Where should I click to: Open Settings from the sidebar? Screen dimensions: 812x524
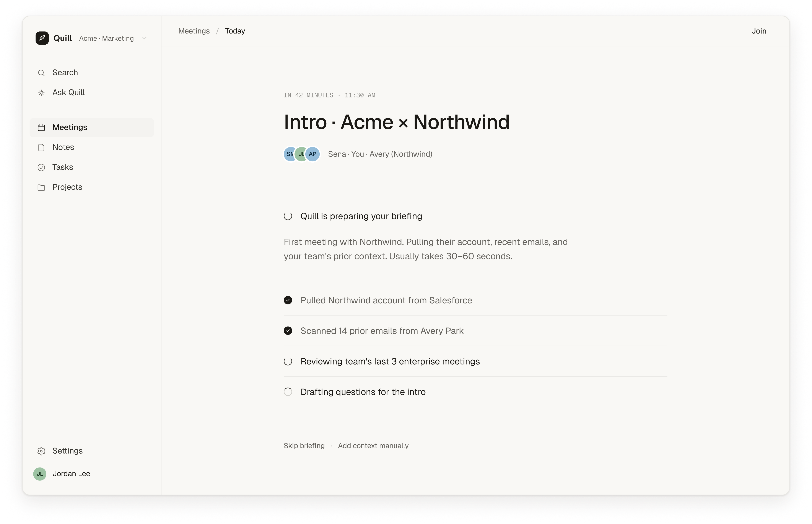tap(92, 451)
